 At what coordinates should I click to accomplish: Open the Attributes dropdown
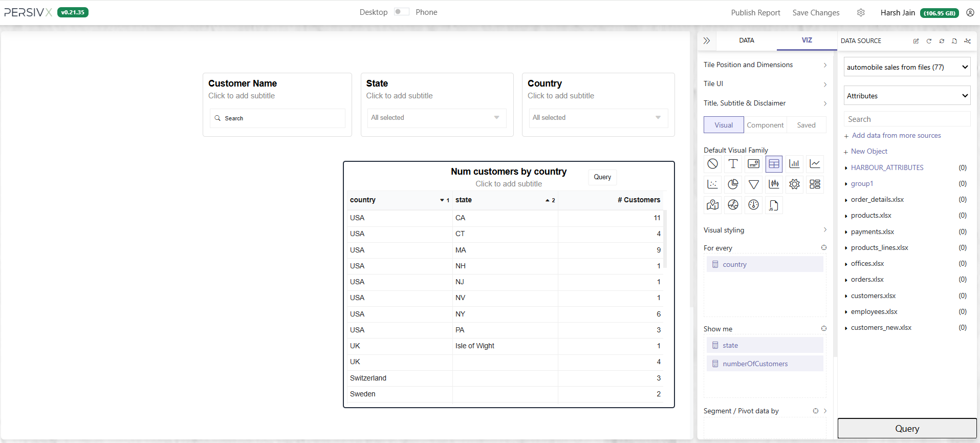pyautogui.click(x=907, y=96)
